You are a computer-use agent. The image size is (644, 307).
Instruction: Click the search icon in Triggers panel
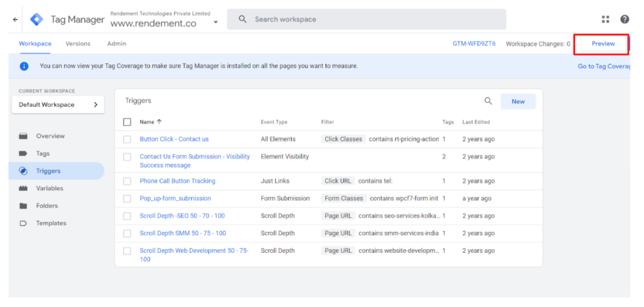pos(488,101)
